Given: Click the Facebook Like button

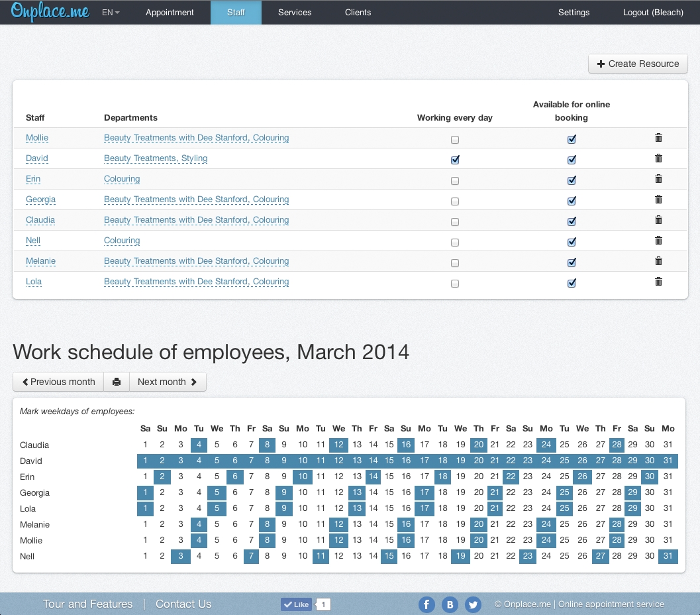Looking at the screenshot, I should [297, 604].
